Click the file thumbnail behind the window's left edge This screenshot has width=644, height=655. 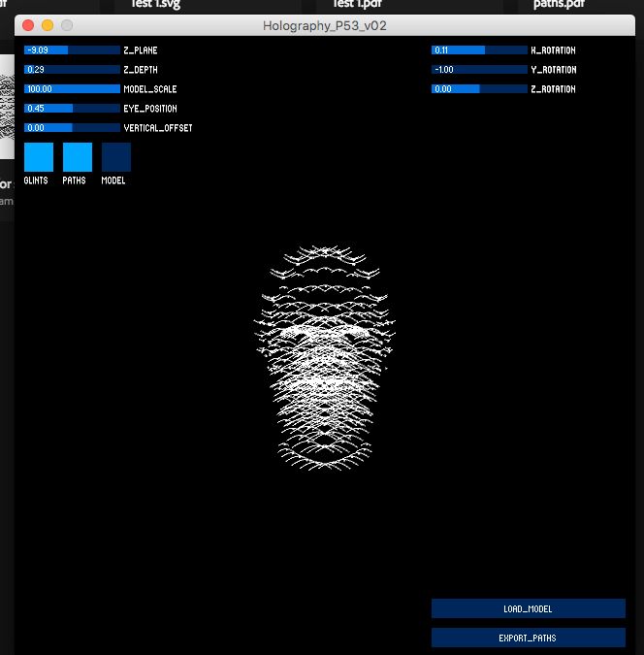(x=7, y=107)
